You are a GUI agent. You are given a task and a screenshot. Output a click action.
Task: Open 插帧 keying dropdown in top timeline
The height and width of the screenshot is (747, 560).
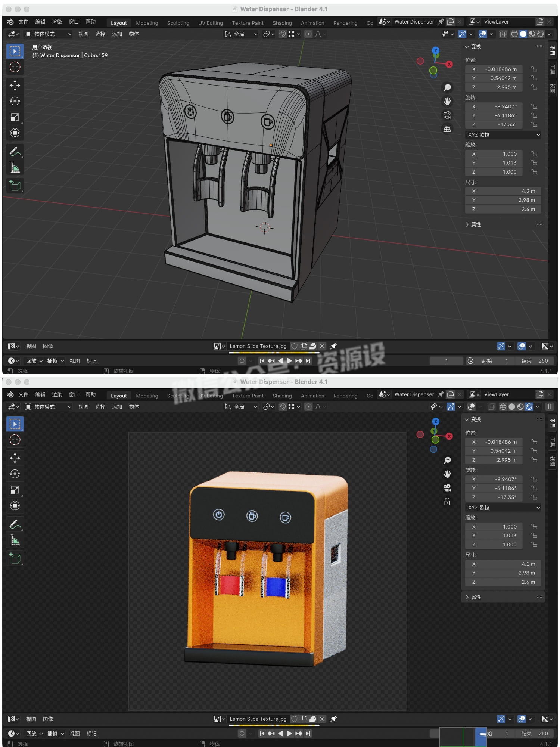point(56,361)
